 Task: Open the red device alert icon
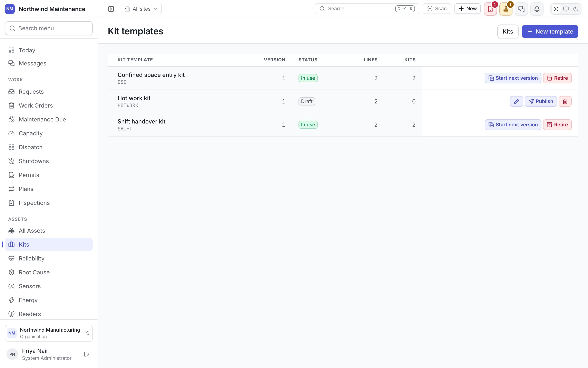490,9
